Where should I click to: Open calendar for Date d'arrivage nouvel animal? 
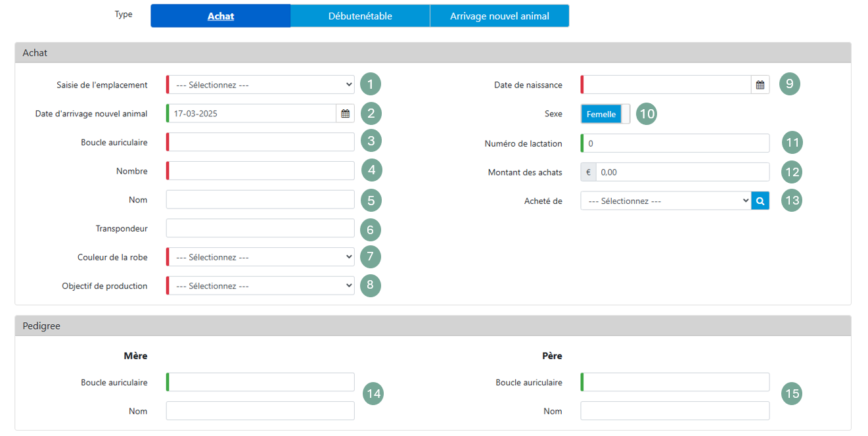(x=345, y=113)
